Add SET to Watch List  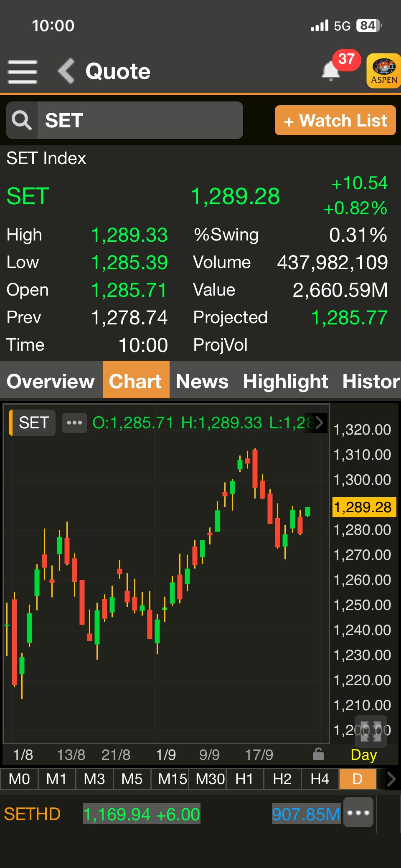[x=335, y=121]
